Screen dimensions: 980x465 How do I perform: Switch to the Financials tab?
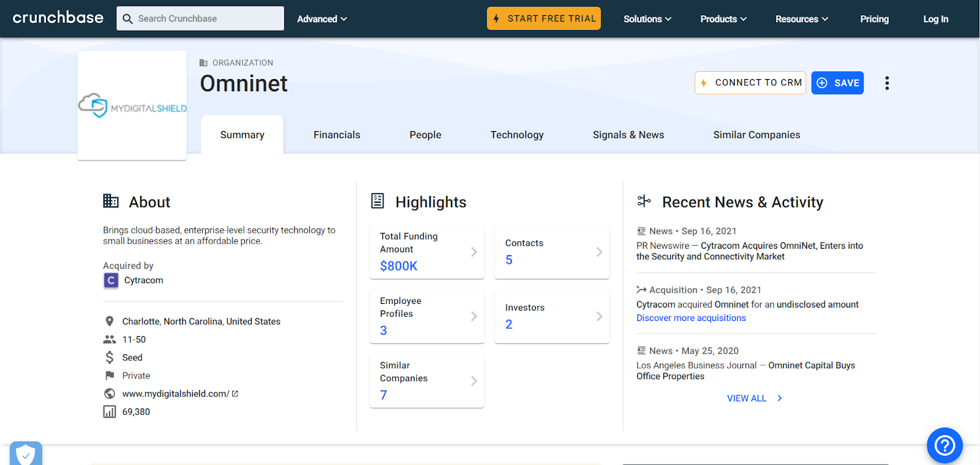[337, 135]
